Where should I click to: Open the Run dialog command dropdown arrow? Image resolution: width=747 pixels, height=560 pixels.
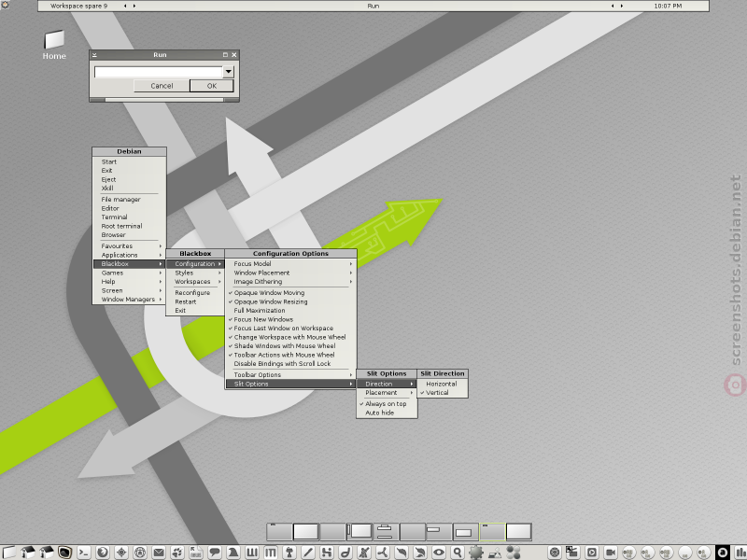(x=229, y=72)
